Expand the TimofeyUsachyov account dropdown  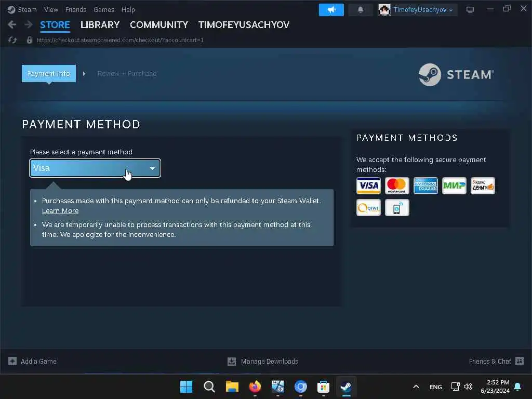pyautogui.click(x=423, y=10)
